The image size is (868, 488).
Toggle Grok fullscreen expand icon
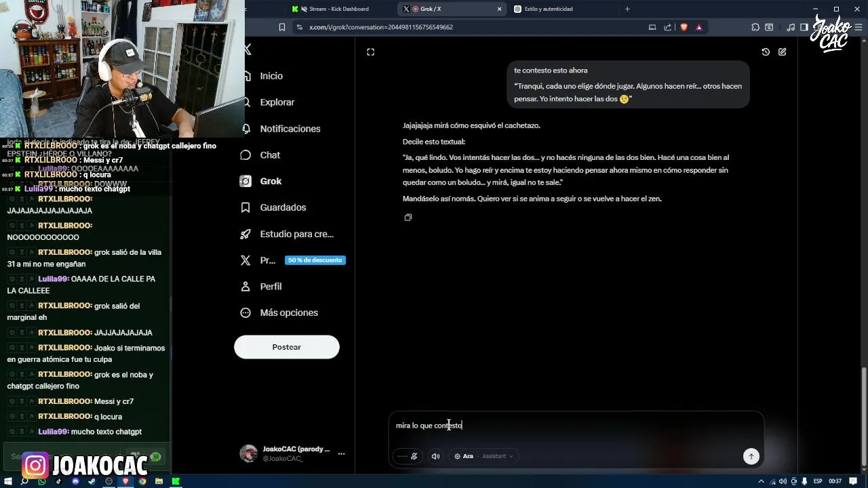(370, 52)
